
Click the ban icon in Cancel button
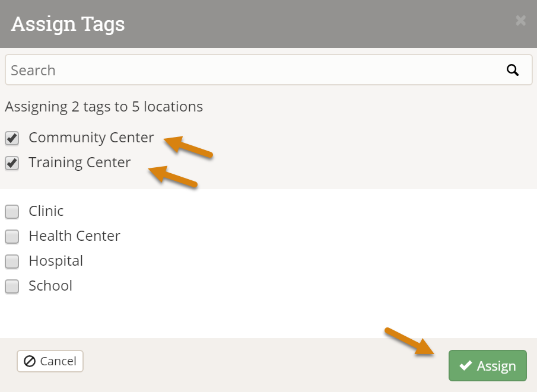[30, 361]
